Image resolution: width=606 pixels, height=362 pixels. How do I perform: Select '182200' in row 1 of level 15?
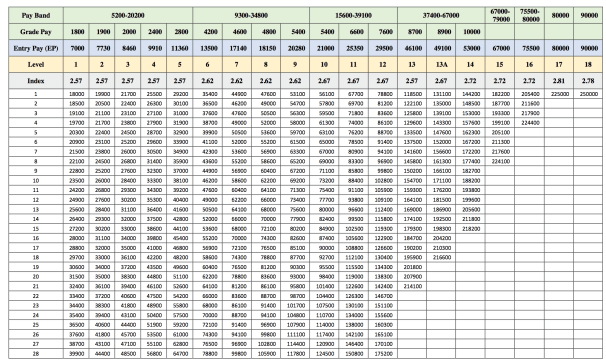click(500, 94)
